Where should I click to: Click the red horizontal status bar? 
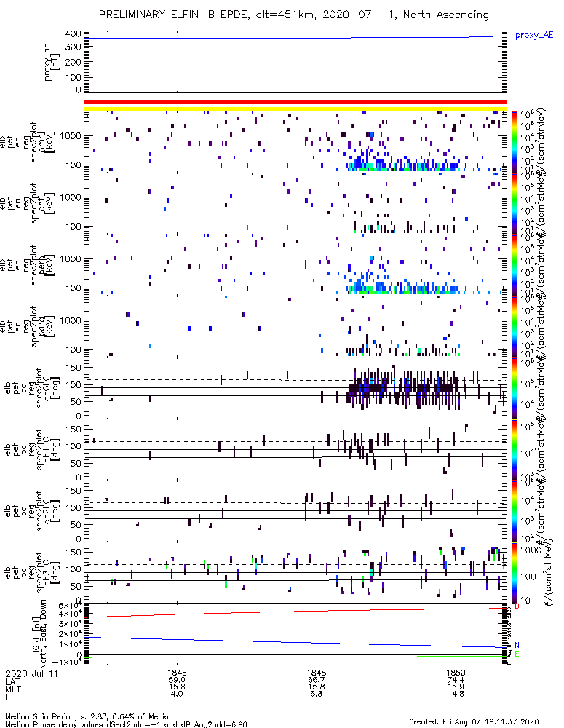click(x=295, y=102)
